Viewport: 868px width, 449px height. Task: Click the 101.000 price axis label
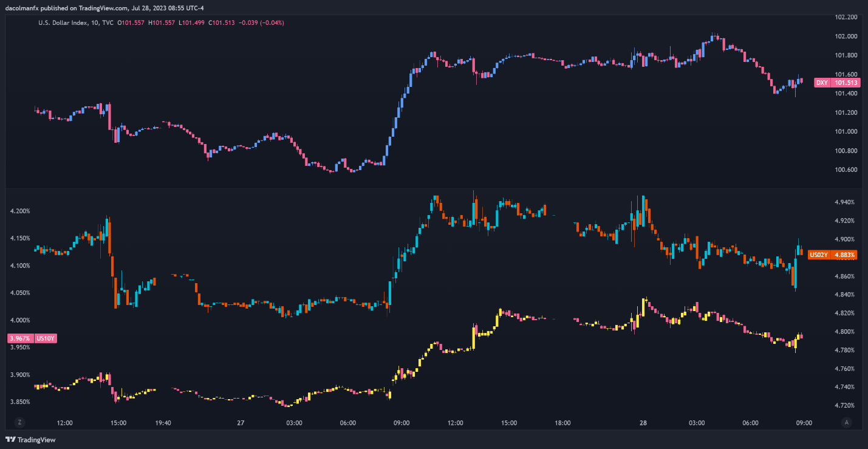[x=846, y=131]
